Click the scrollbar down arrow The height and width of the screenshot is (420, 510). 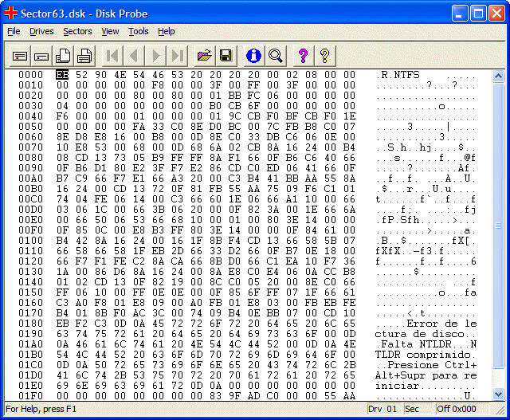pos(498,394)
